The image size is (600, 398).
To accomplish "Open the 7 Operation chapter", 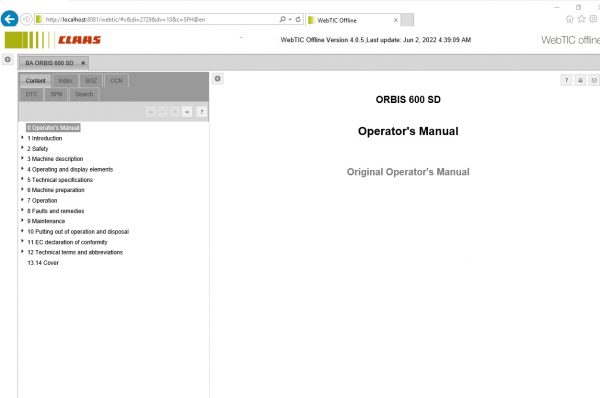I will (42, 200).
